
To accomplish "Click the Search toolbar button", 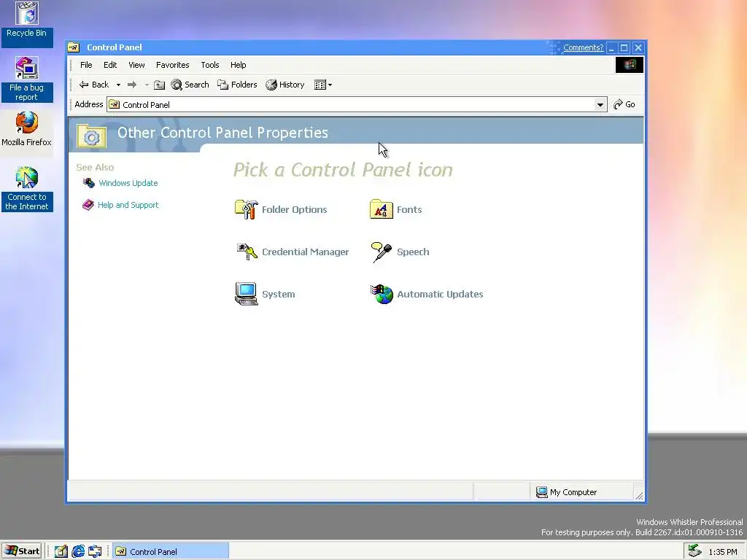I will (x=190, y=85).
